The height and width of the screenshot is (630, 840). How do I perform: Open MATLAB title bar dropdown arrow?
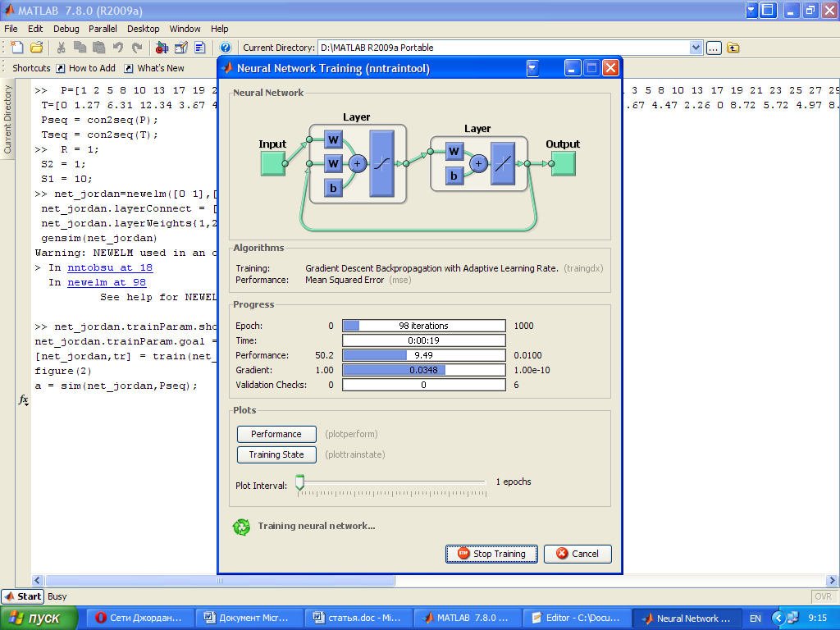(x=752, y=10)
